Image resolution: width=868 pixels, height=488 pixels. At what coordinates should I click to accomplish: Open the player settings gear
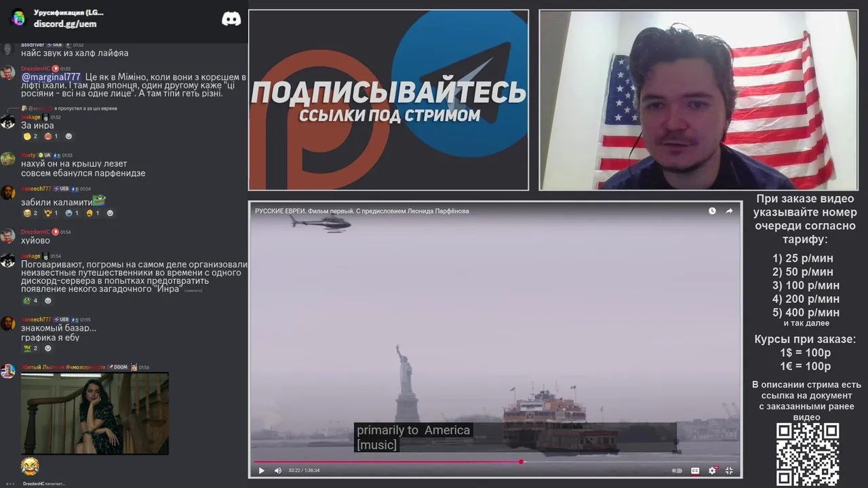712,470
